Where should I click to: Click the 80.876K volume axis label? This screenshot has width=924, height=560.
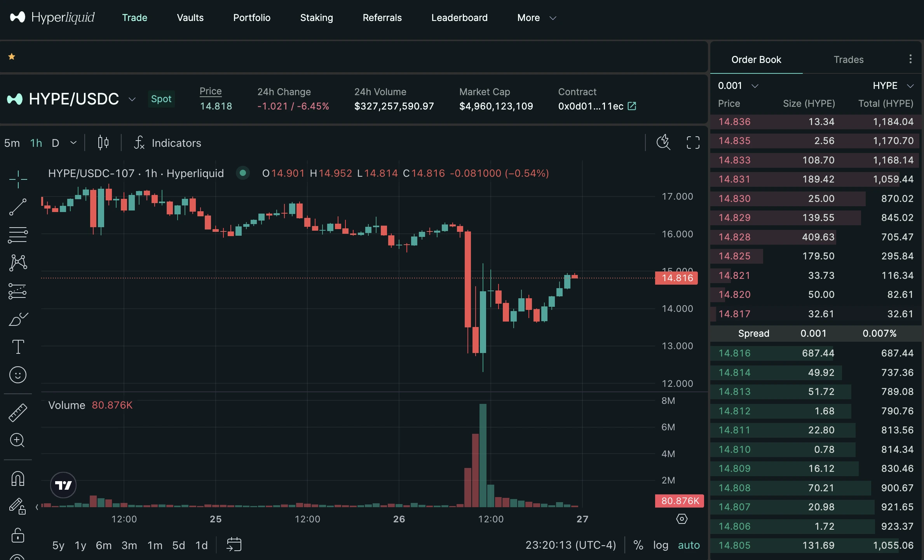(x=679, y=501)
